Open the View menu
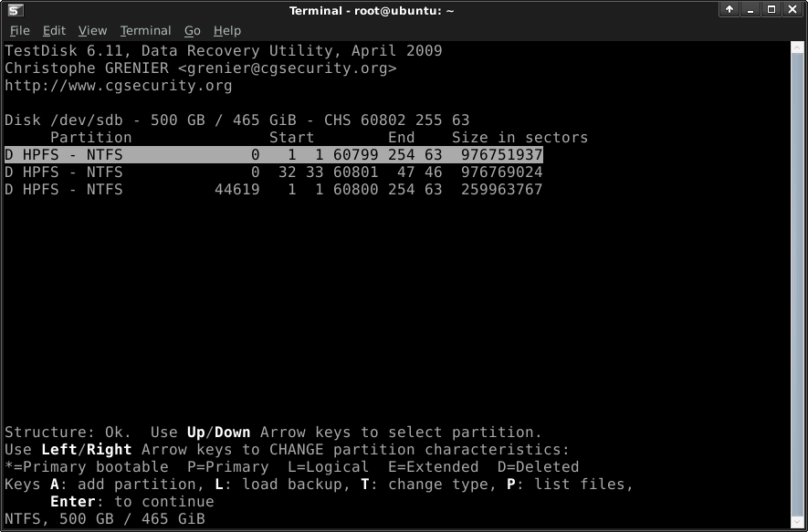 coord(93,31)
